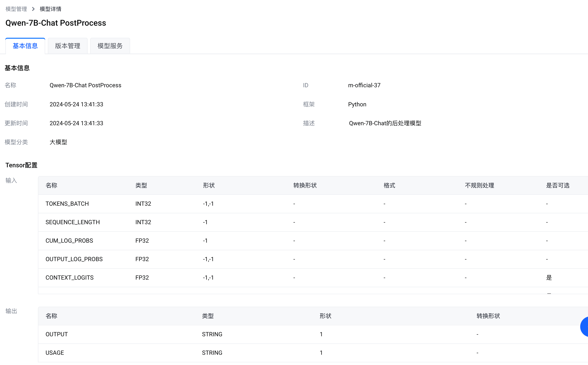This screenshot has width=588, height=365.
Task: Click the breadcrumb chevron separator icon
Action: tap(33, 9)
